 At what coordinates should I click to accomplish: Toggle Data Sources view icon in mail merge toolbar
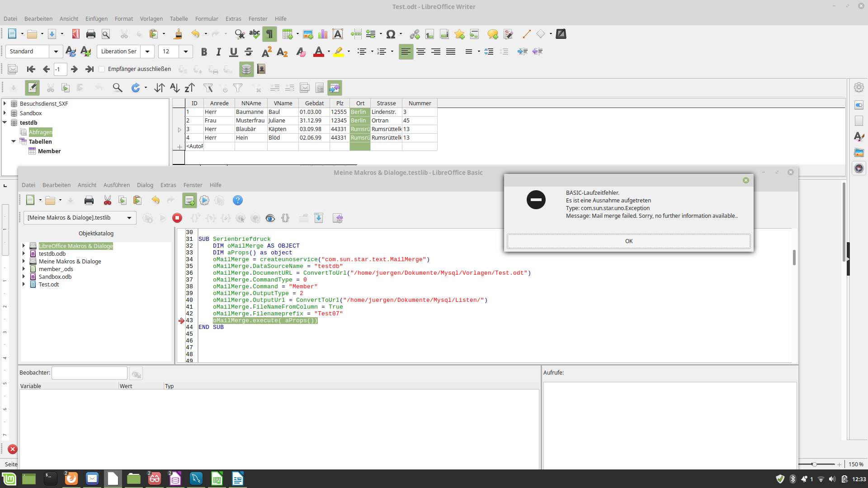[x=246, y=69]
